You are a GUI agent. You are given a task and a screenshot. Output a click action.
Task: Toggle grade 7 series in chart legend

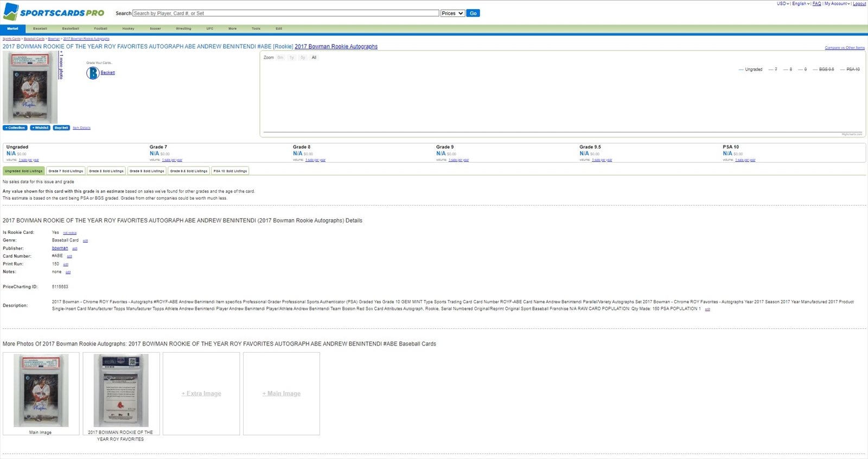coord(773,69)
